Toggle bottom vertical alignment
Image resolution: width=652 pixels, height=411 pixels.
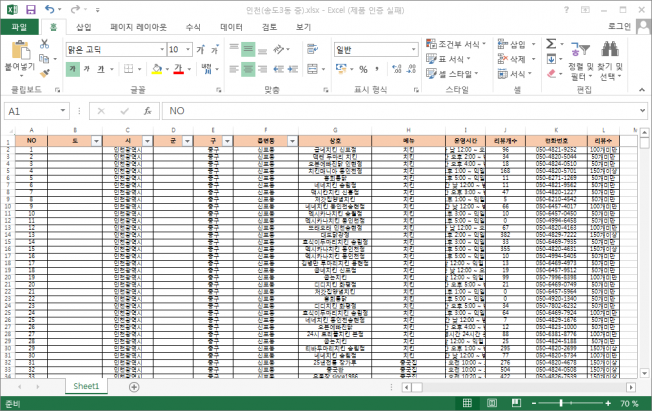(x=262, y=50)
